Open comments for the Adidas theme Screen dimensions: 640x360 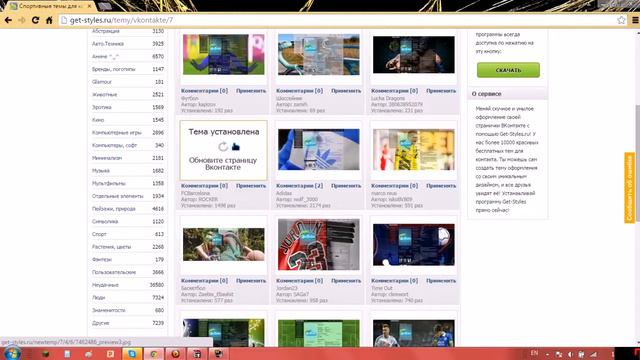(x=300, y=186)
